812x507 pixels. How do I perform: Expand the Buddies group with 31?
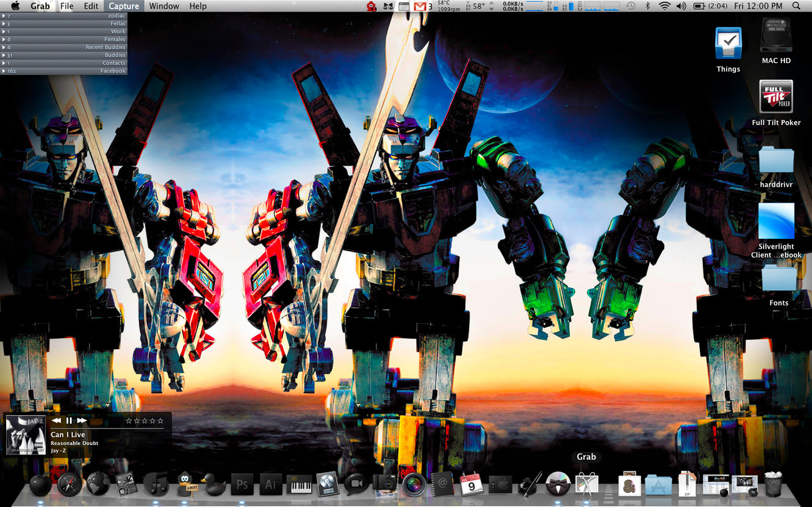click(x=63, y=55)
